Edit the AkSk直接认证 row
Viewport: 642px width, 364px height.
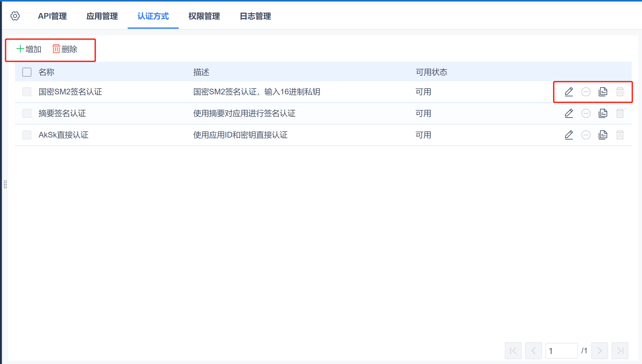[569, 135]
